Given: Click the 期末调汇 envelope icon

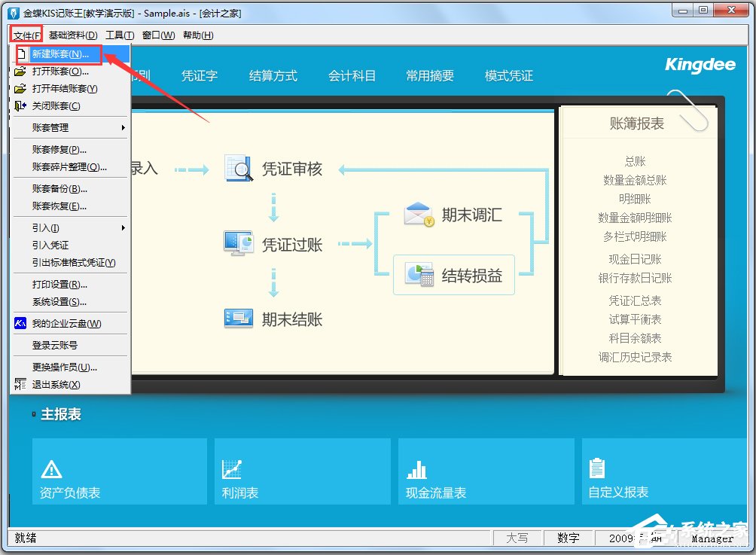Looking at the screenshot, I should tap(419, 215).
